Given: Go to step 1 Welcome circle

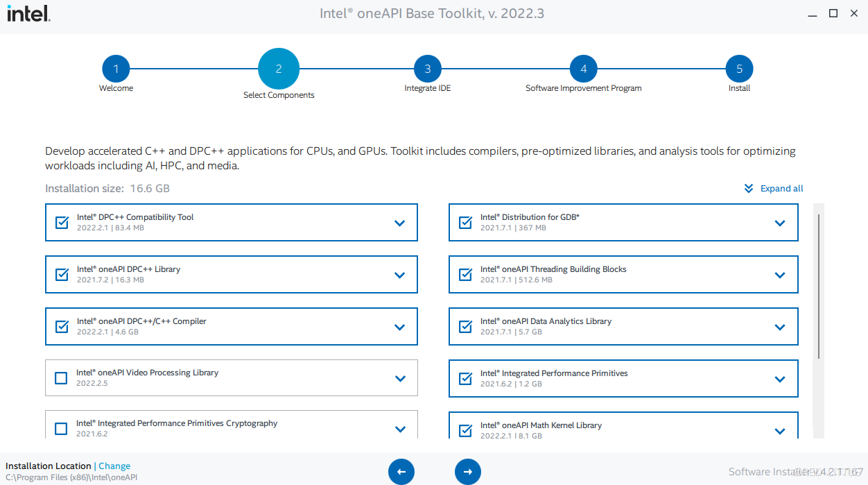Looking at the screenshot, I should (116, 69).
